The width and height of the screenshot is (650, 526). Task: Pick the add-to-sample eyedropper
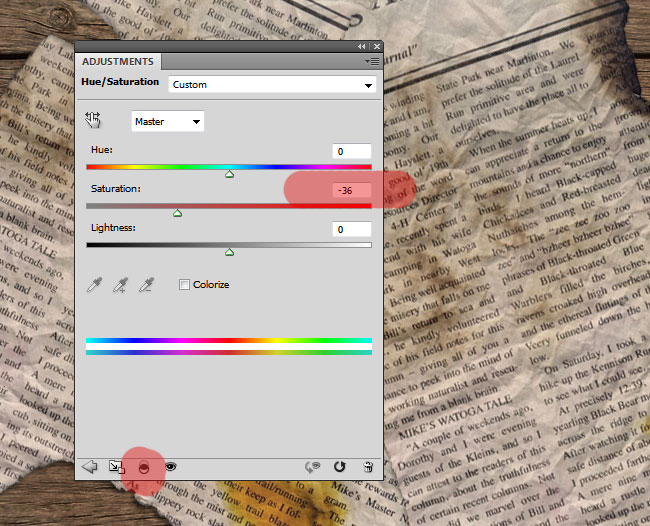pos(121,285)
